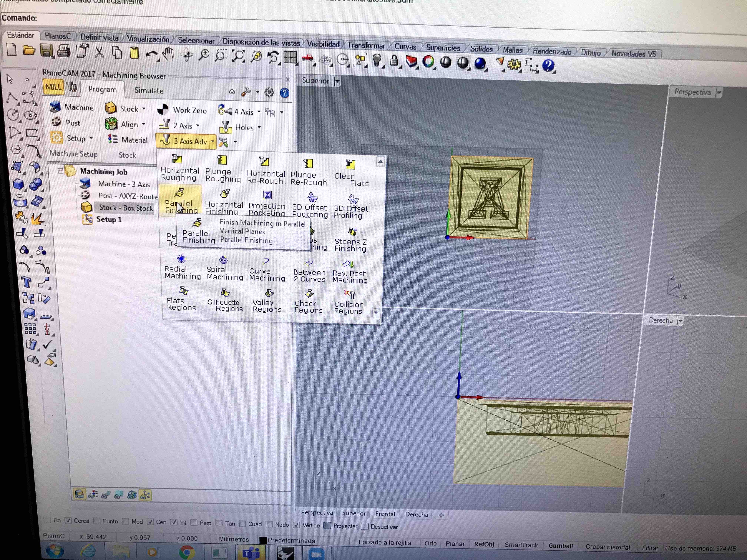Click the Work Zero icon
Viewport: 747px width, 560px height.
[163, 109]
